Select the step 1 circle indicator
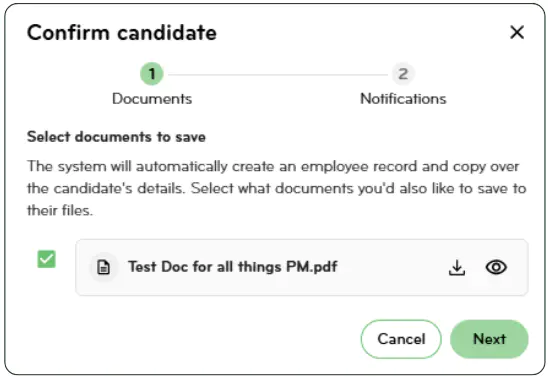 point(152,74)
